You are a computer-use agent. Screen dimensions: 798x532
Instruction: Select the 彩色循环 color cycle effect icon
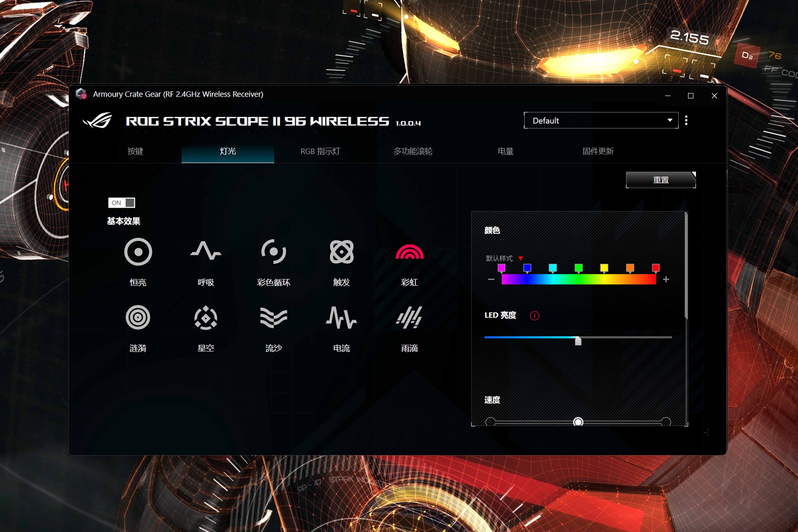pyautogui.click(x=274, y=251)
